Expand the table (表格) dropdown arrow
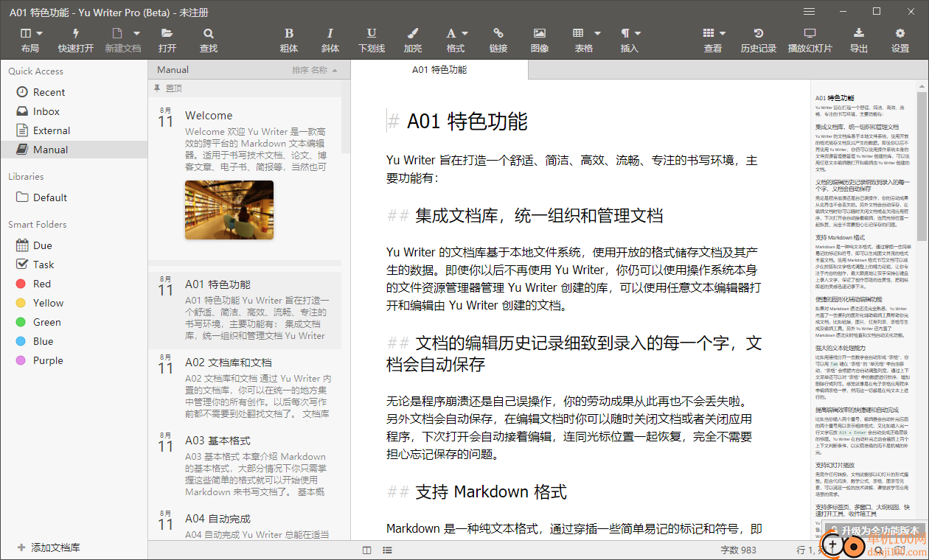This screenshot has height=560, width=929. pyautogui.click(x=597, y=33)
